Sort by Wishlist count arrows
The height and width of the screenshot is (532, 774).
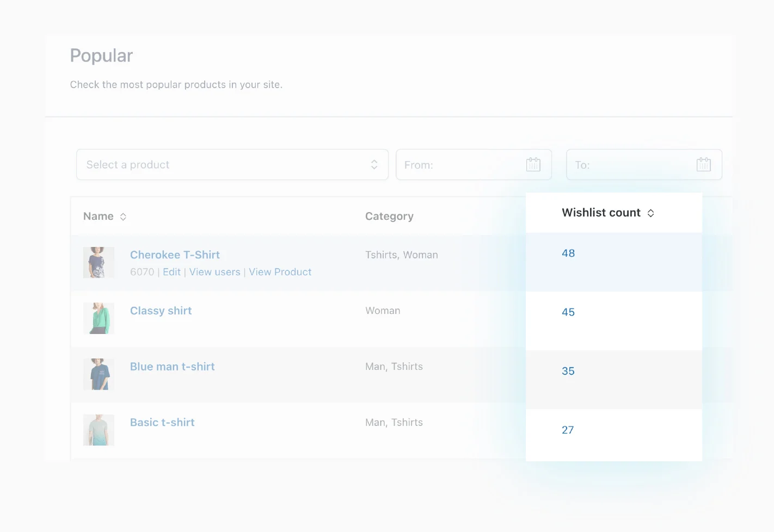pos(650,213)
